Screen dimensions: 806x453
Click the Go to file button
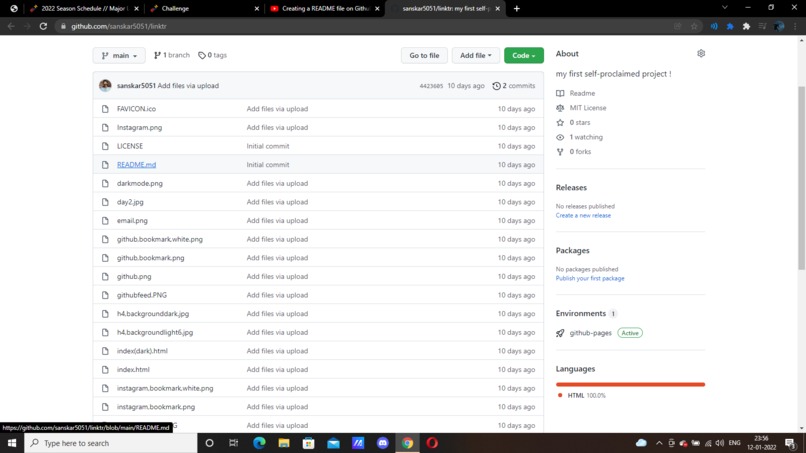(424, 56)
